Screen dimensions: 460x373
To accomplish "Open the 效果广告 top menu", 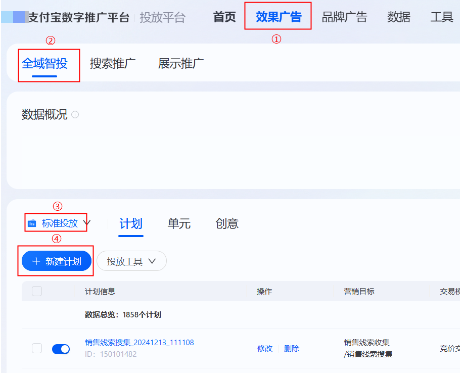I will coord(279,17).
